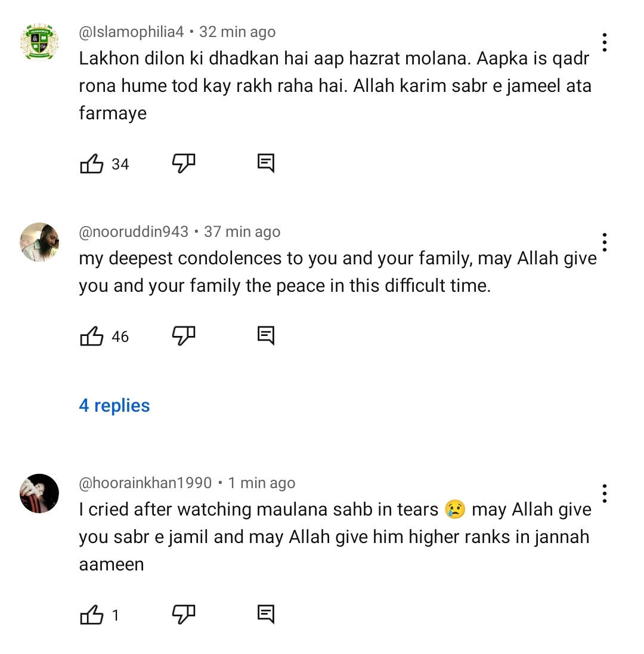Reply to the @Islamophilia4 comment
This screenshot has height=654, width=644.
point(266,163)
